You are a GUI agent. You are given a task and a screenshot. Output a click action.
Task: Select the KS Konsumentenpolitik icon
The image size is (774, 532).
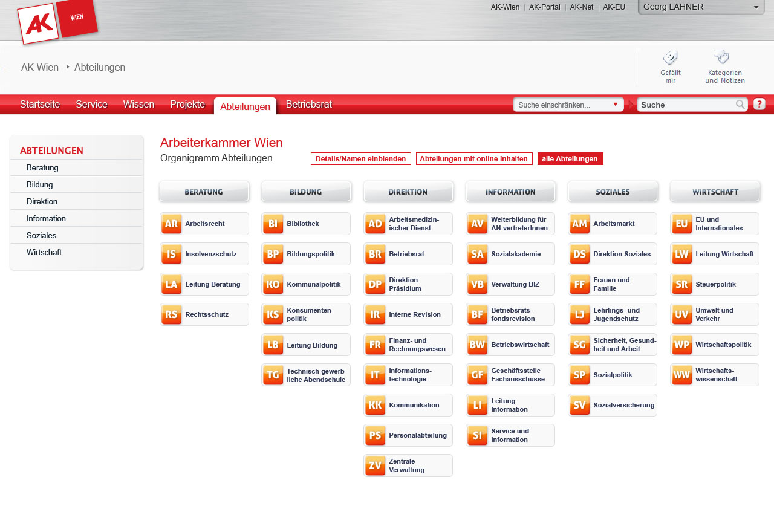coord(273,314)
